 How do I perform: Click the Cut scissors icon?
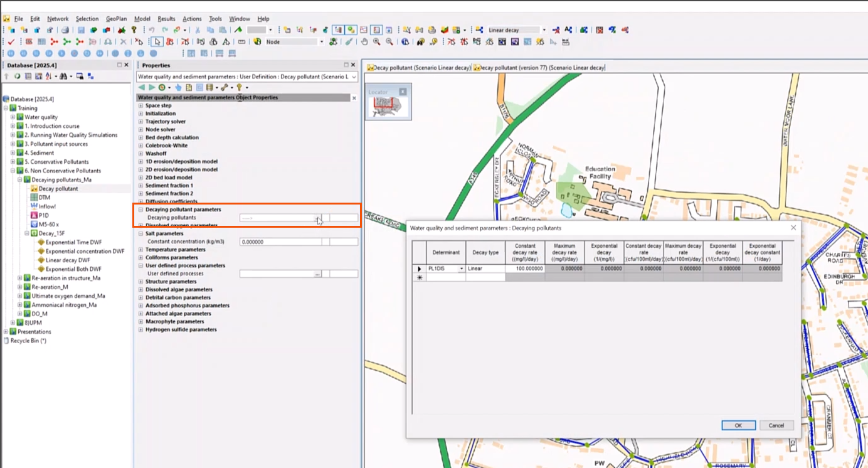(198, 29)
